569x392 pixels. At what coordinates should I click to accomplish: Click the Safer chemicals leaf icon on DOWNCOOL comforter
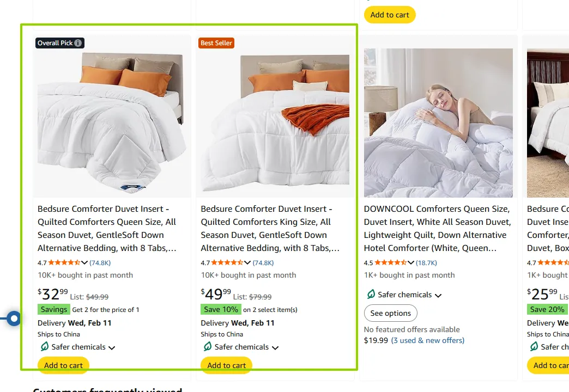click(371, 295)
